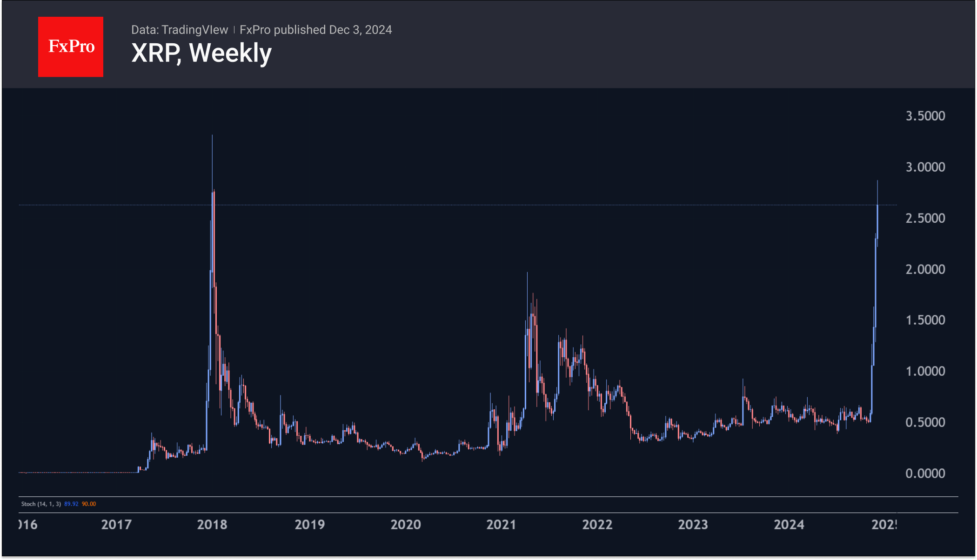Click the red FxPro logo

[x=71, y=47]
